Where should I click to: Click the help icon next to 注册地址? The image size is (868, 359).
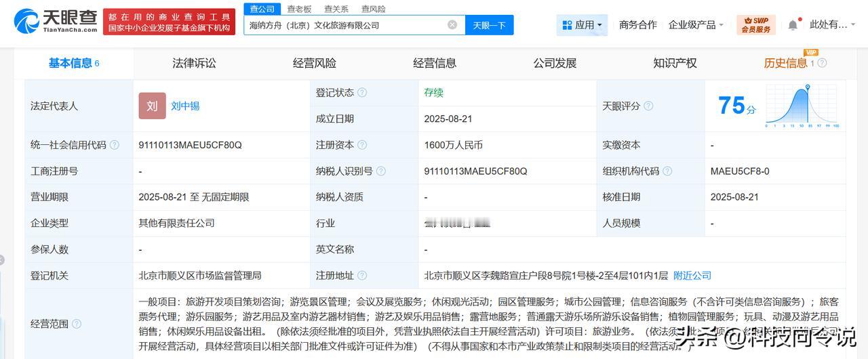tap(362, 276)
